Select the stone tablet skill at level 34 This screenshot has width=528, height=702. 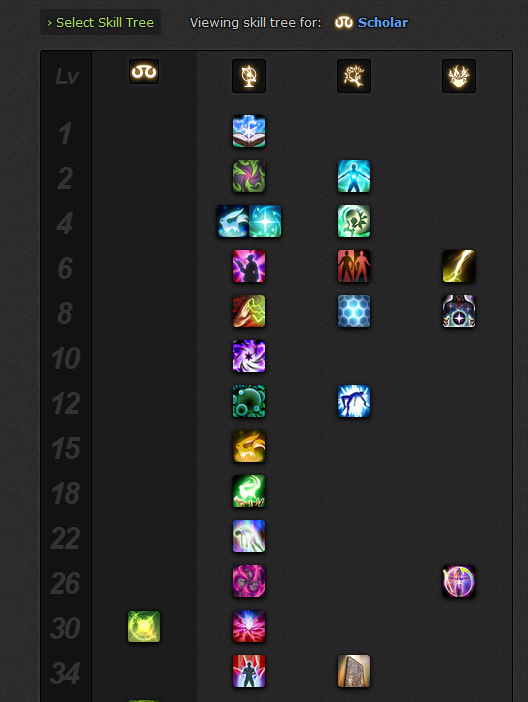click(354, 671)
